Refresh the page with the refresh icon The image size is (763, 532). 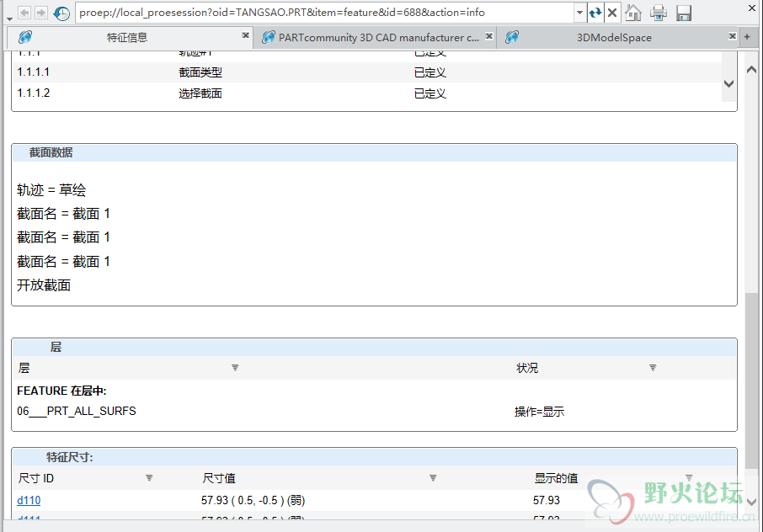tap(595, 13)
